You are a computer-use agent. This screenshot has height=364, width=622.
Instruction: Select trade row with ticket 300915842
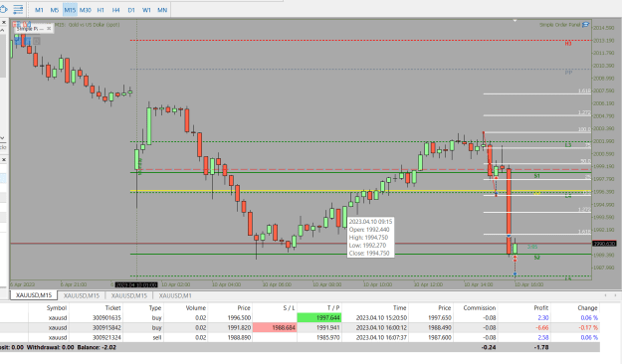pyautogui.click(x=300, y=327)
